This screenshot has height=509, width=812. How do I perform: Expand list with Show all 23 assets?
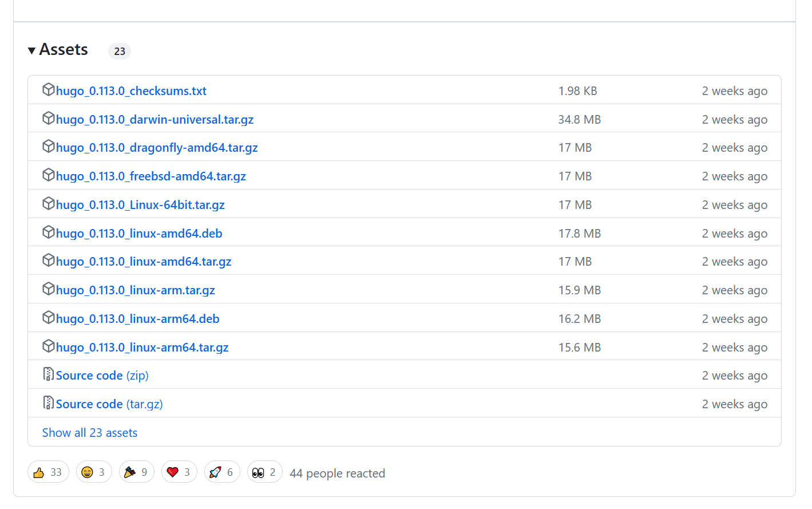point(90,433)
